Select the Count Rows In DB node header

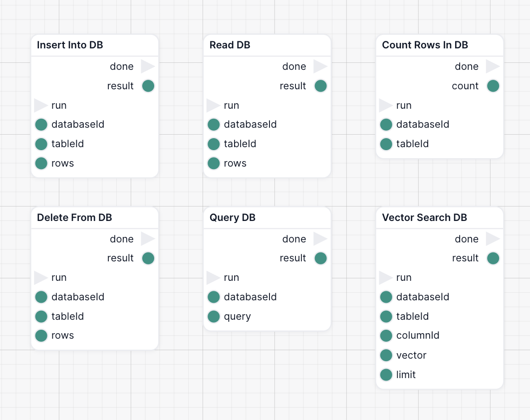[425, 45]
